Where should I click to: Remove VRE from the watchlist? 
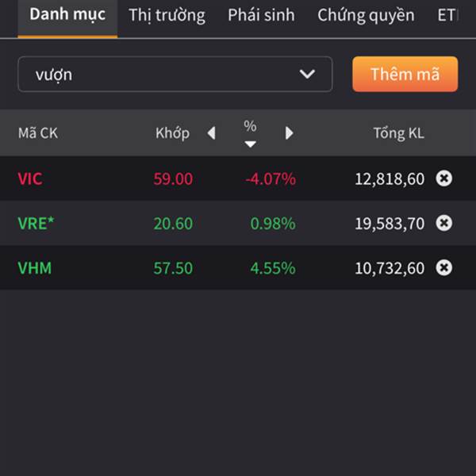tap(443, 223)
